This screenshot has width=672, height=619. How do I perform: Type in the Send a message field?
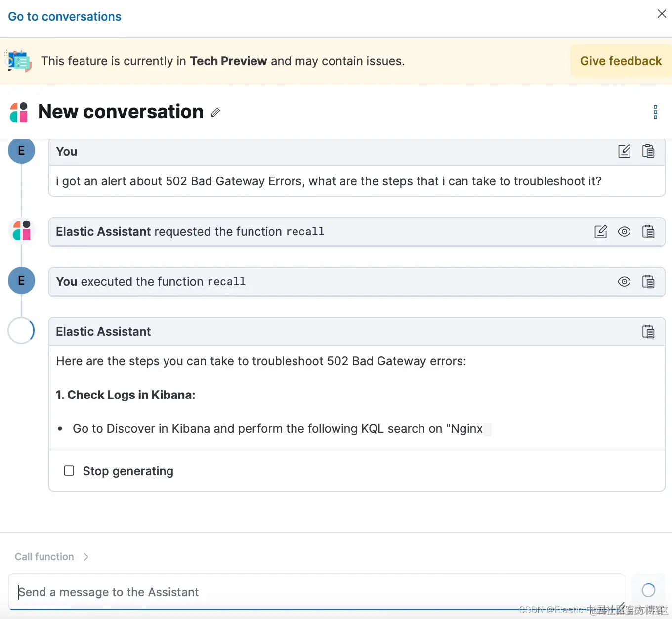coord(316,592)
